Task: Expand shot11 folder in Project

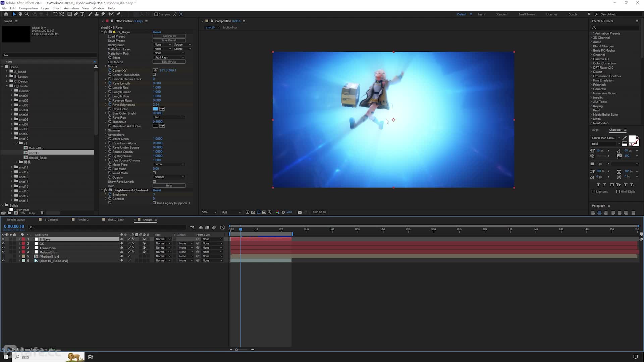Action: pos(12,167)
